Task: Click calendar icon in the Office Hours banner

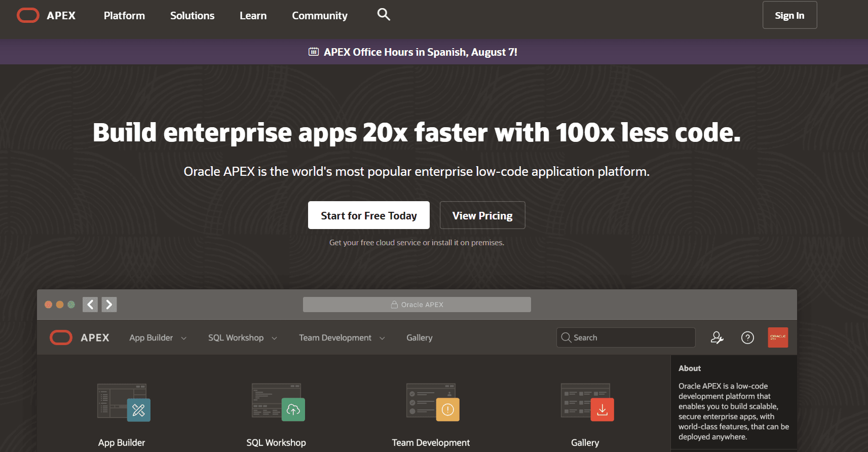Action: pos(314,52)
